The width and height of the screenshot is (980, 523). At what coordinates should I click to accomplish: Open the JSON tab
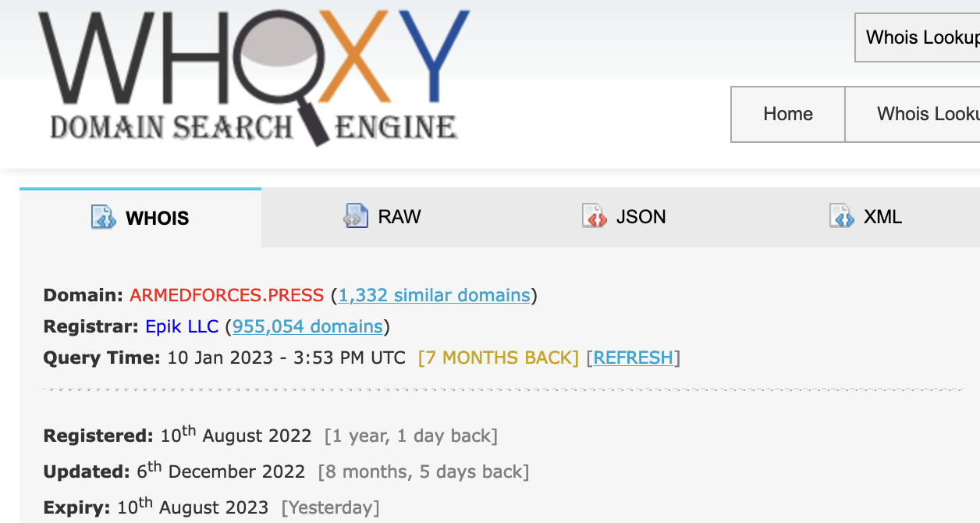point(624,218)
